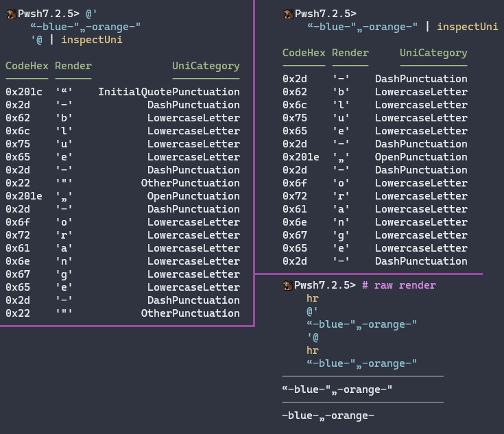This screenshot has width=504, height=434.
Task: Select the 'Pwsh7.2.5>' prompt text in the left pane
Action: 49,14
